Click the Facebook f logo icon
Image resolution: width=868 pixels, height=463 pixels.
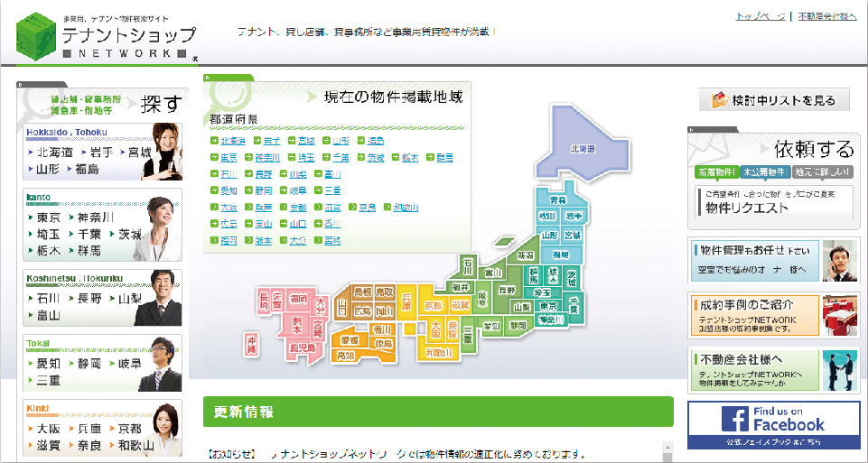(x=735, y=419)
